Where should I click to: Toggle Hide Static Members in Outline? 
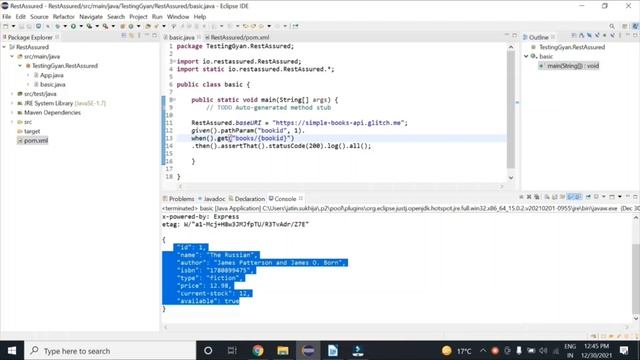[x=597, y=36]
